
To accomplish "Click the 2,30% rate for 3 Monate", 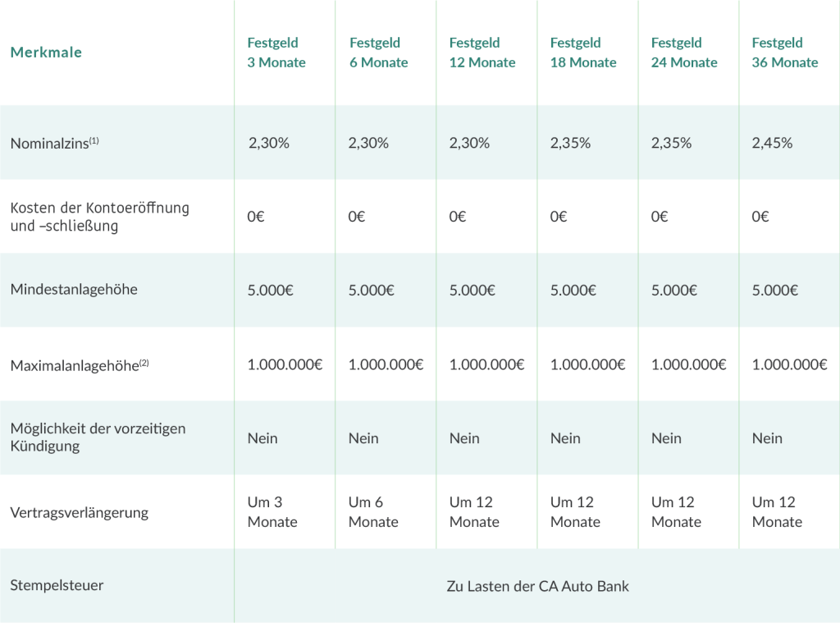I will tap(268, 143).
